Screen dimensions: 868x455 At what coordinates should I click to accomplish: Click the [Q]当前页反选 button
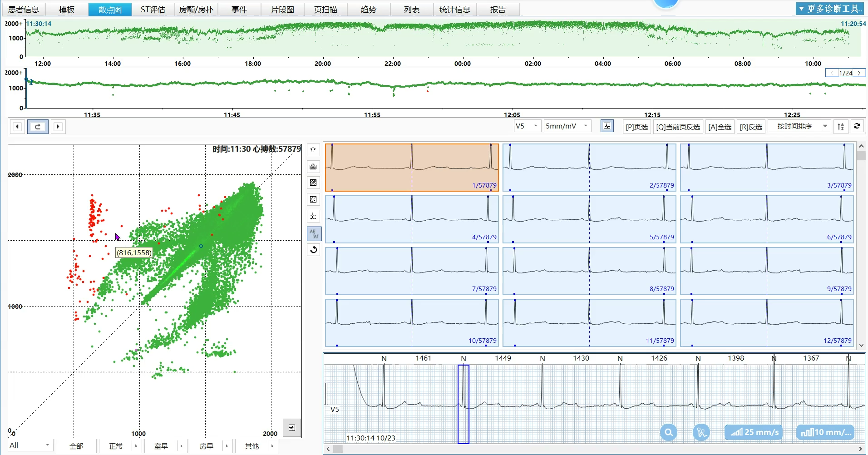[x=678, y=127]
